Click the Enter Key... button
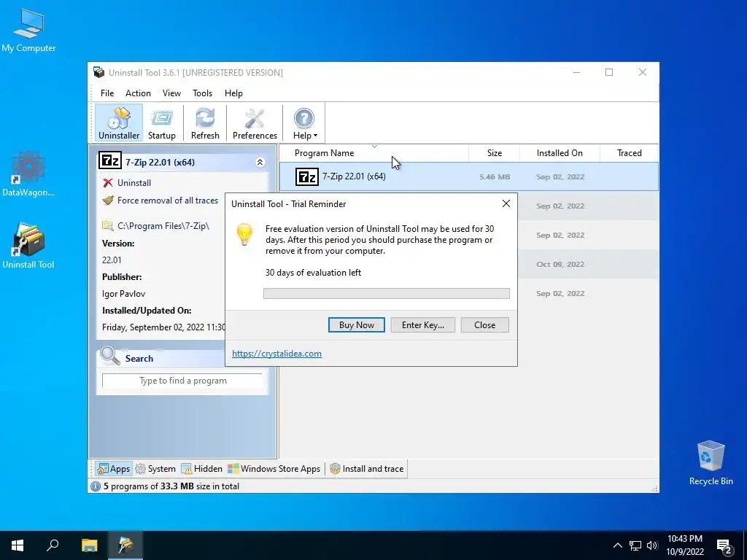 (422, 324)
